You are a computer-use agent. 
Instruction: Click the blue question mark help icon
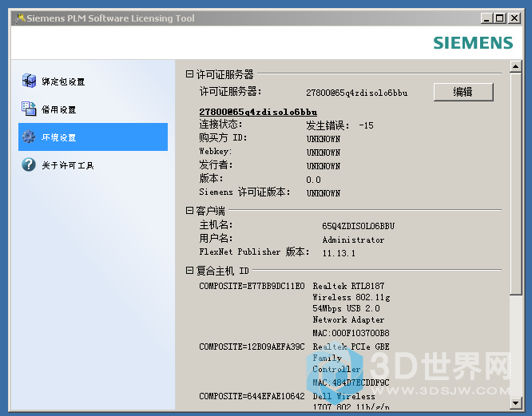pos(29,164)
